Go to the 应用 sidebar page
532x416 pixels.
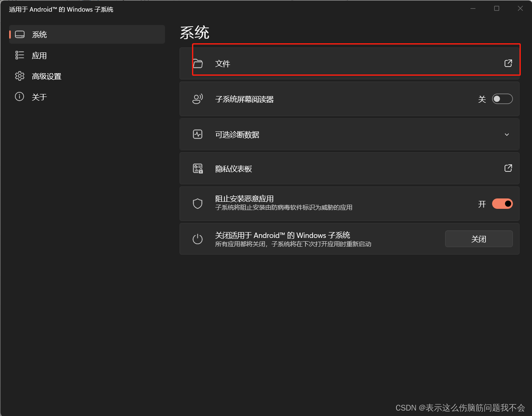pyautogui.click(x=87, y=55)
